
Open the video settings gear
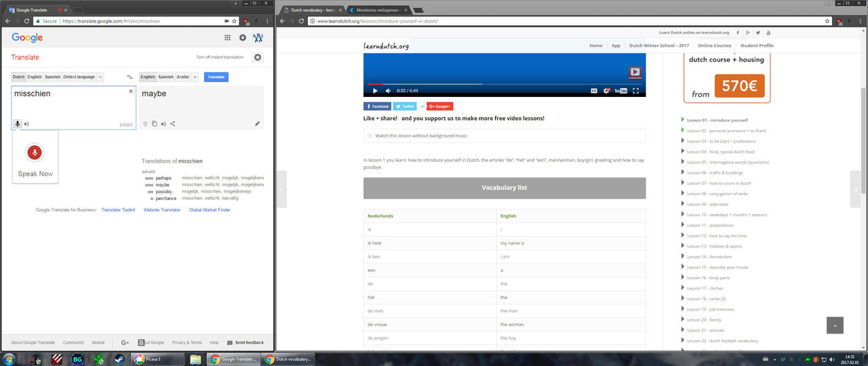(x=607, y=91)
